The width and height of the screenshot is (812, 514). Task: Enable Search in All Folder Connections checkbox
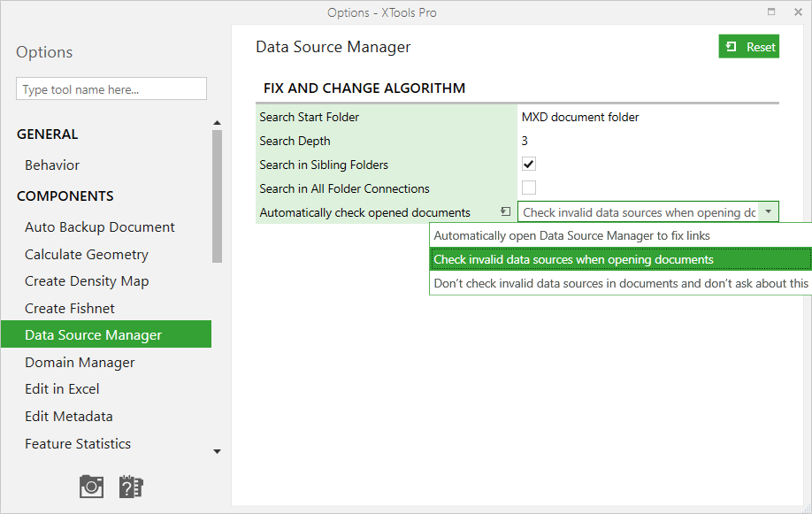(x=529, y=188)
